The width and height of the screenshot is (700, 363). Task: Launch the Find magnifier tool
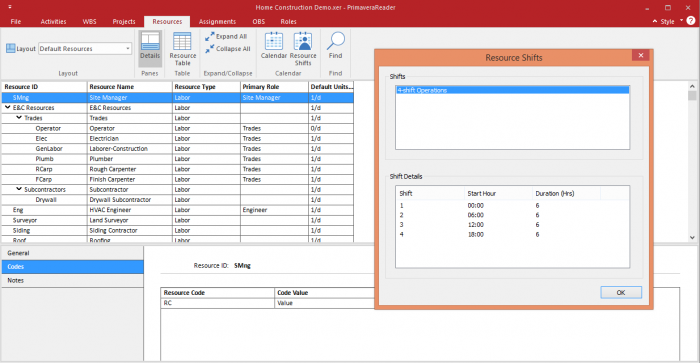pyautogui.click(x=335, y=45)
